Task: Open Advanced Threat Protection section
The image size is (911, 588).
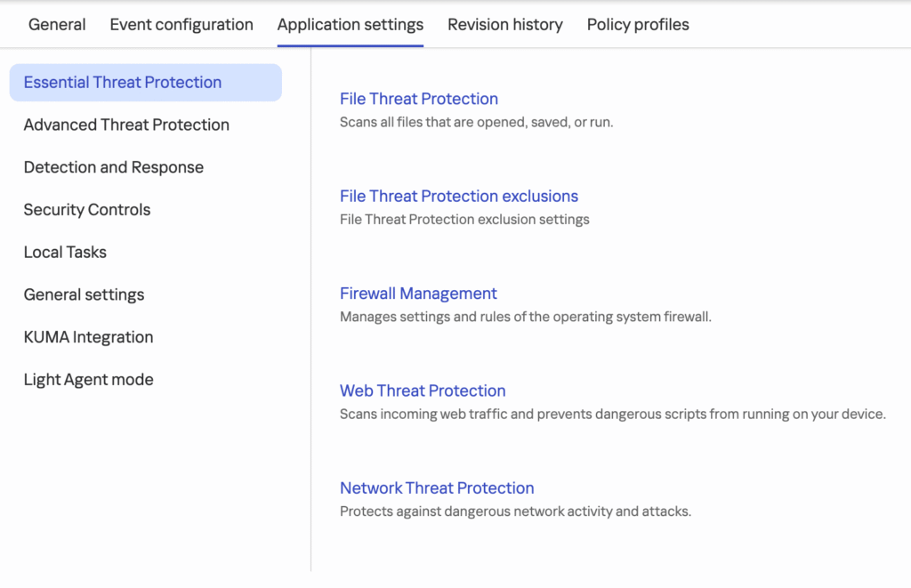Action: click(126, 125)
